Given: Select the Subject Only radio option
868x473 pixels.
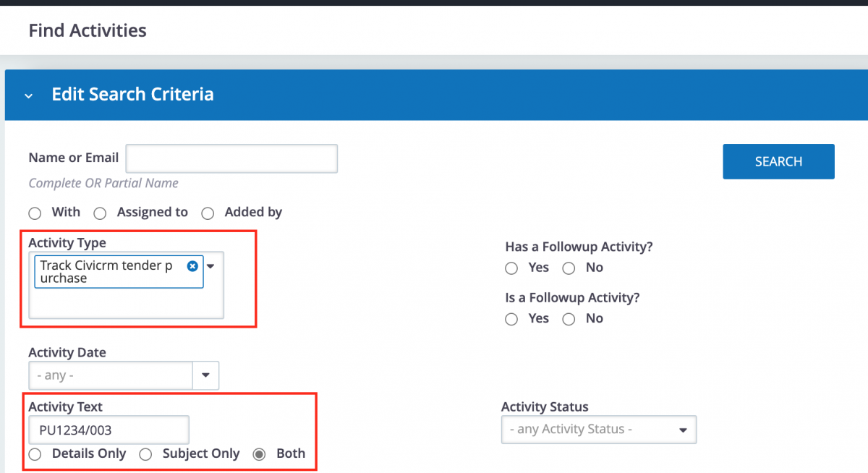Looking at the screenshot, I should tap(145, 454).
